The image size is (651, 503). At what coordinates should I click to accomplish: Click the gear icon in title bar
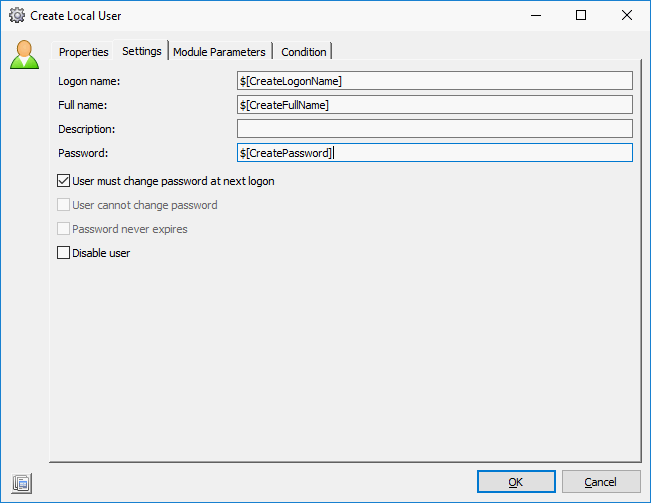16,16
